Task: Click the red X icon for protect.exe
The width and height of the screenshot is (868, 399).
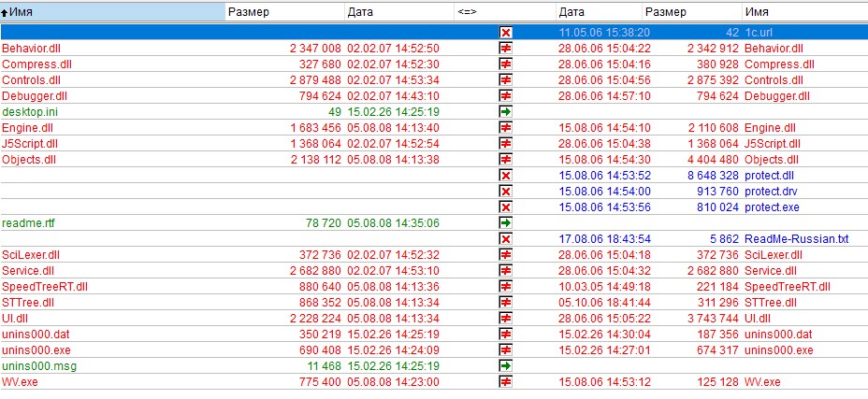Action: (x=505, y=207)
